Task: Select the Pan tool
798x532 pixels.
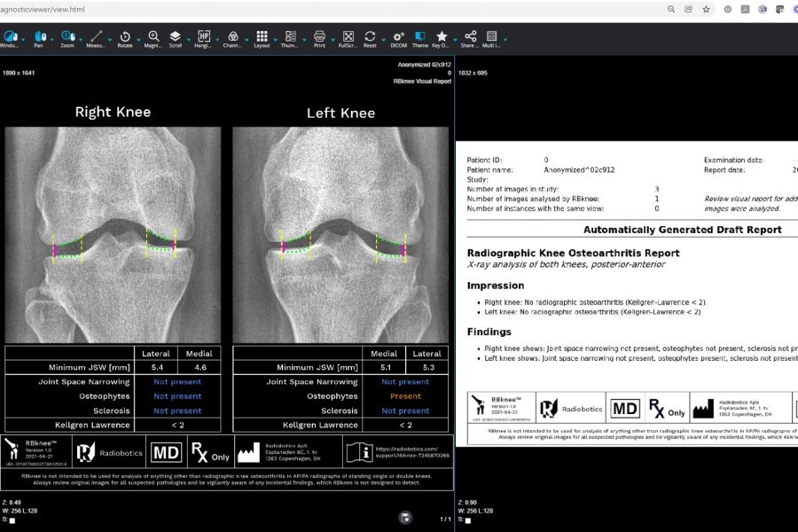Action: click(x=38, y=36)
